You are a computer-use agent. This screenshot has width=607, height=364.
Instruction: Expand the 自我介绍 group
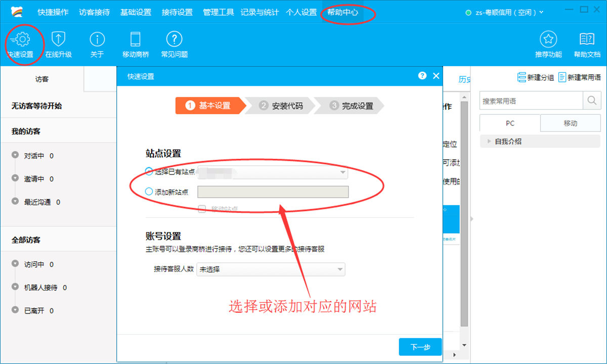pyautogui.click(x=489, y=142)
